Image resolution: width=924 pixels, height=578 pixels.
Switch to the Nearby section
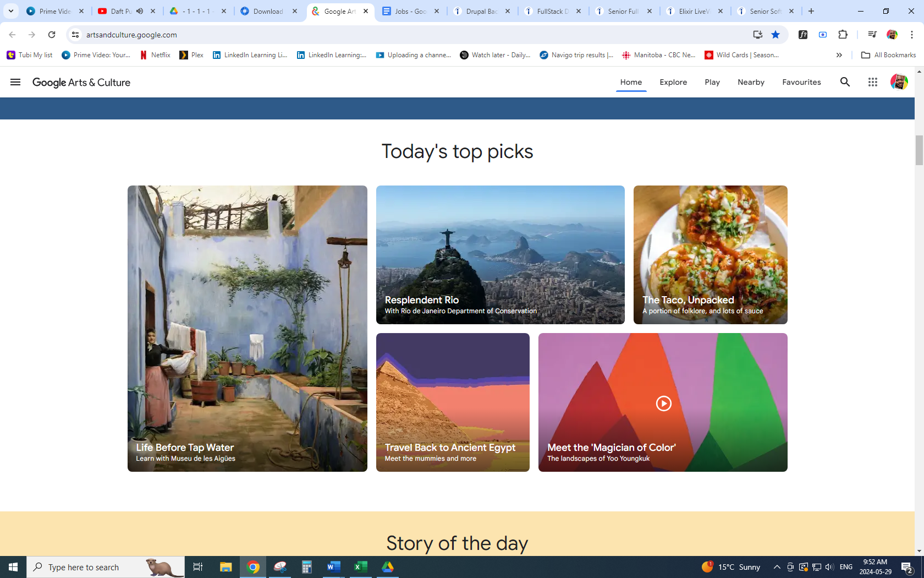751,82
